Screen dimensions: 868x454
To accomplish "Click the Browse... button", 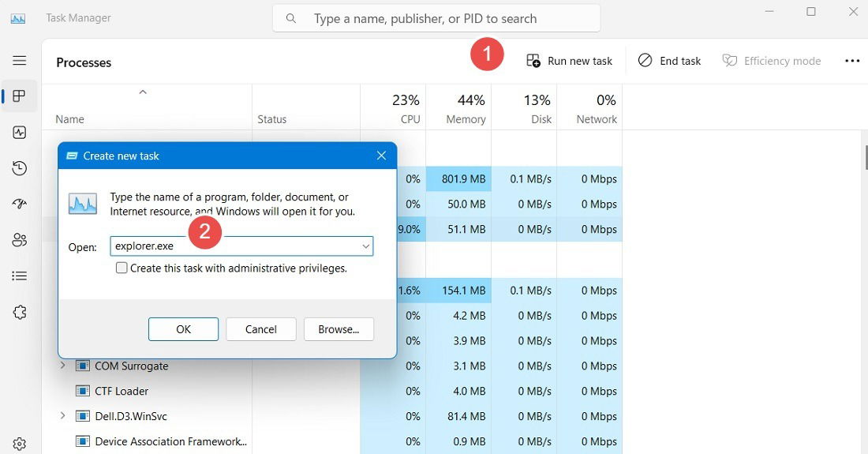I will pyautogui.click(x=339, y=329).
